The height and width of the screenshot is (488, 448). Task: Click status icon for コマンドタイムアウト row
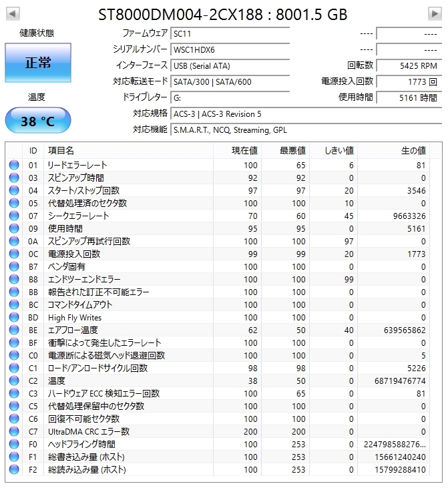click(14, 304)
